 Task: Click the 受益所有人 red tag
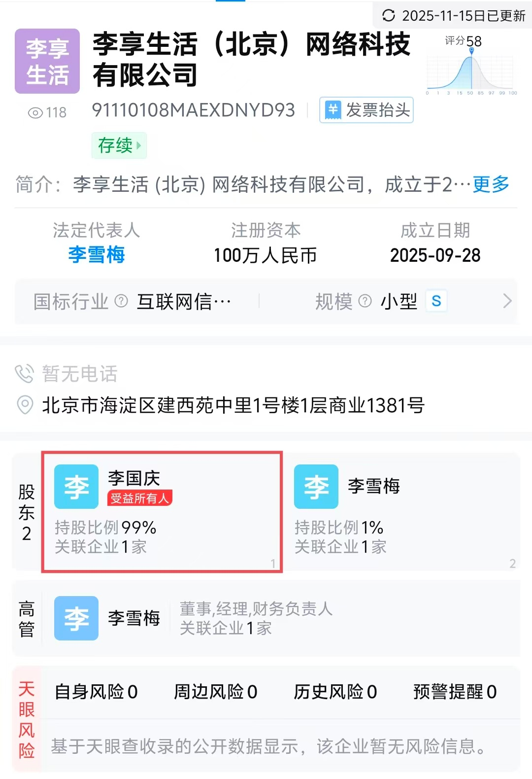(x=140, y=498)
